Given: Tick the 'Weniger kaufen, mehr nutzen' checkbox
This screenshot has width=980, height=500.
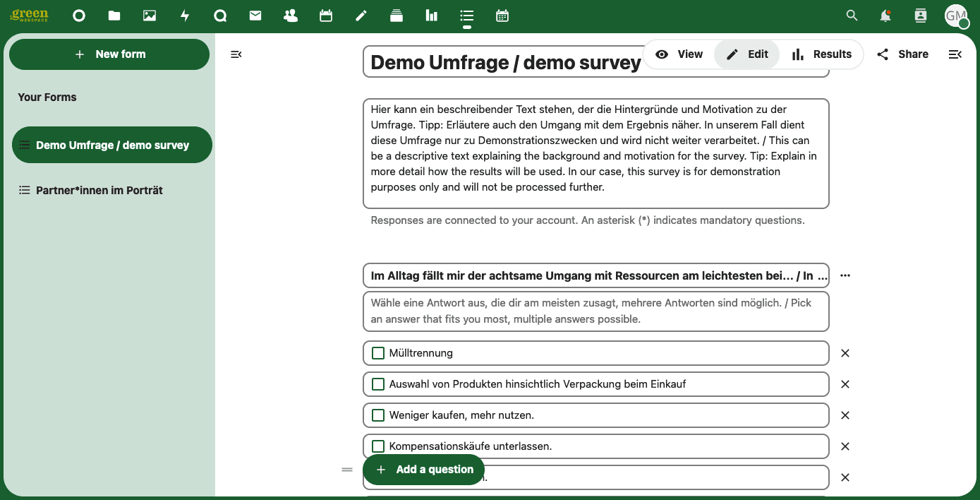Looking at the screenshot, I should coord(378,415).
